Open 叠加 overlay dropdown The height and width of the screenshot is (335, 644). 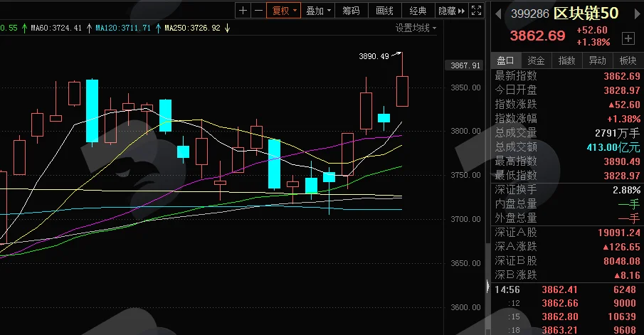[x=318, y=11]
